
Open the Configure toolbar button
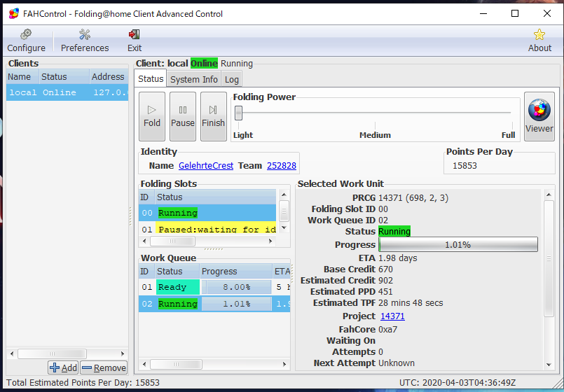(x=26, y=41)
